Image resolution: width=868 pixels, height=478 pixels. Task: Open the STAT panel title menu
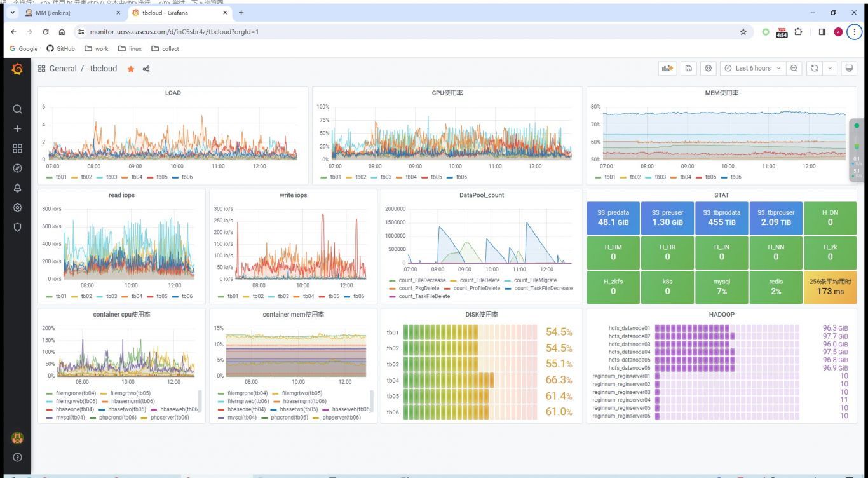pyautogui.click(x=722, y=195)
